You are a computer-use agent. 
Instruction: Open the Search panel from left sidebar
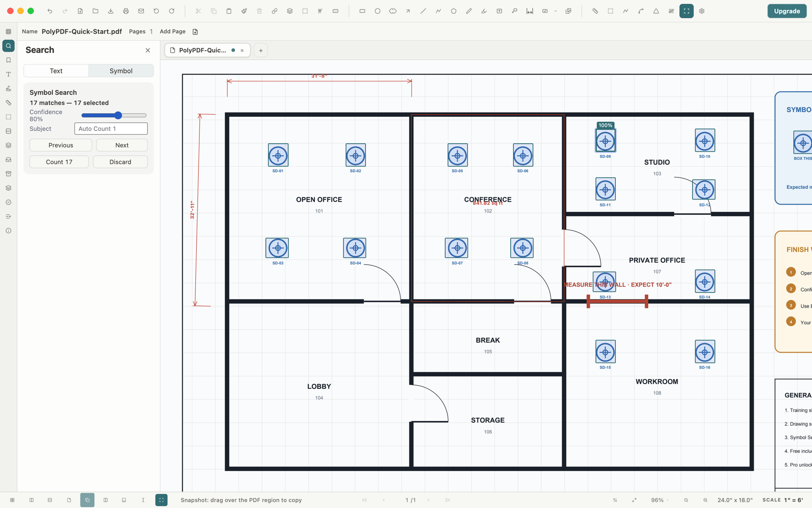coord(9,46)
